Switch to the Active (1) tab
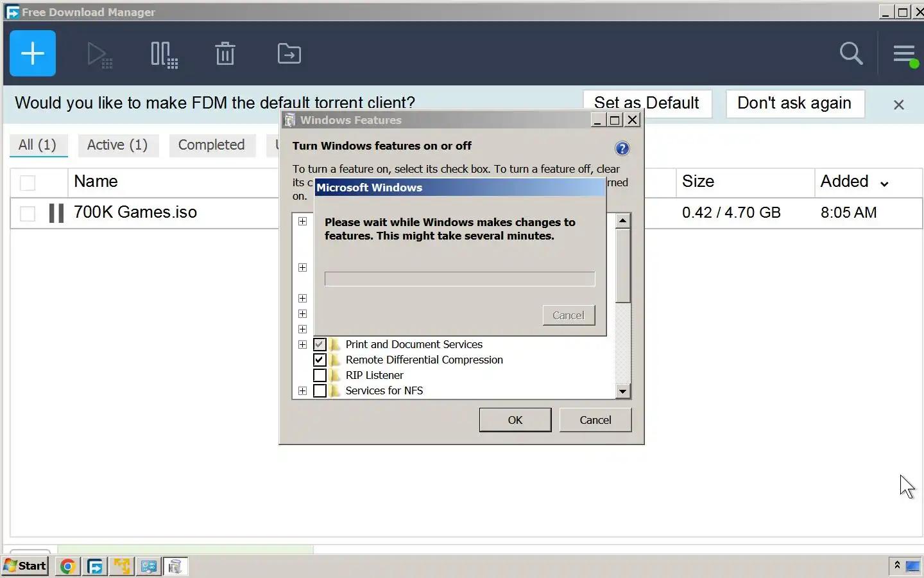Screen dimensions: 924x578 pos(117,145)
